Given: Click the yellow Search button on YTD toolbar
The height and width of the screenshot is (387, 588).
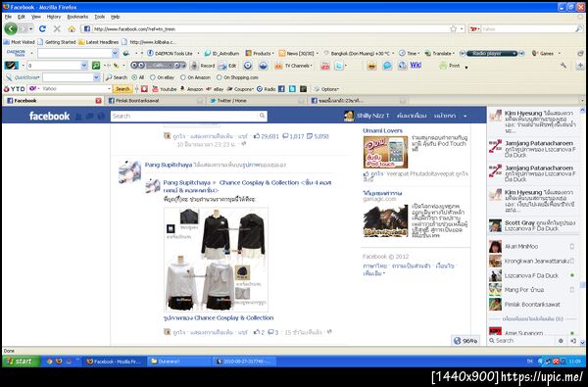Looking at the screenshot, I should [x=122, y=89].
